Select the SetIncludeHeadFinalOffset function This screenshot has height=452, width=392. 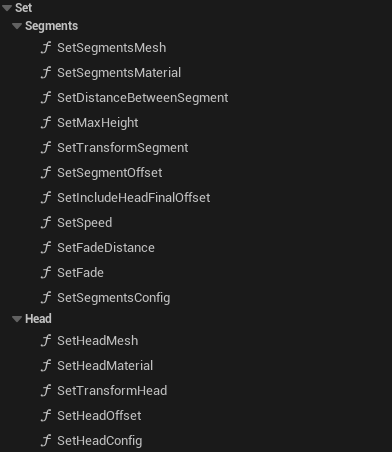[x=134, y=198]
